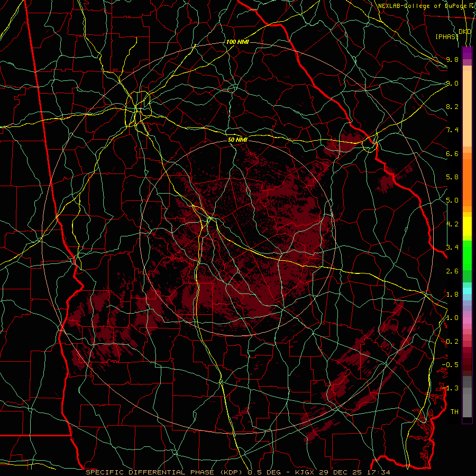Click the '[PHAS]' unit label above scale

(x=447, y=36)
